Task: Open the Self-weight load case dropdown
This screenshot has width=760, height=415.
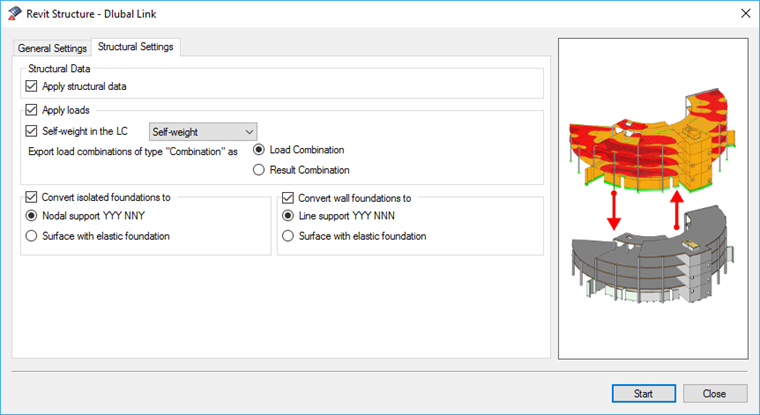Action: coord(202,131)
